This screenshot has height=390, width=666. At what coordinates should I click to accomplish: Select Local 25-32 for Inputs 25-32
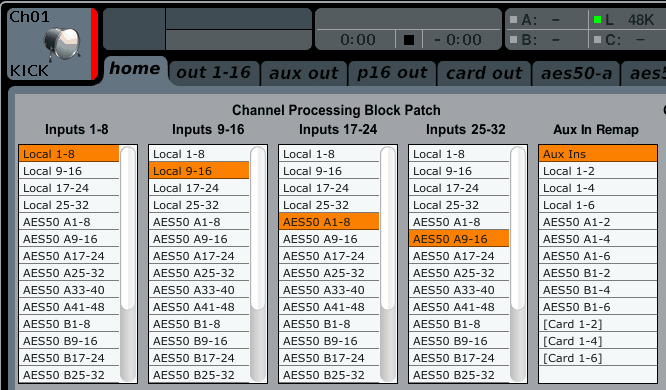[459, 205]
